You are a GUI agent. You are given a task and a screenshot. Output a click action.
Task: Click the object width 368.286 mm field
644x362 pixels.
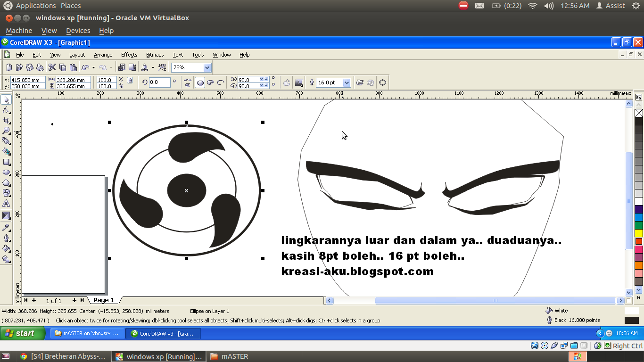click(73, 80)
